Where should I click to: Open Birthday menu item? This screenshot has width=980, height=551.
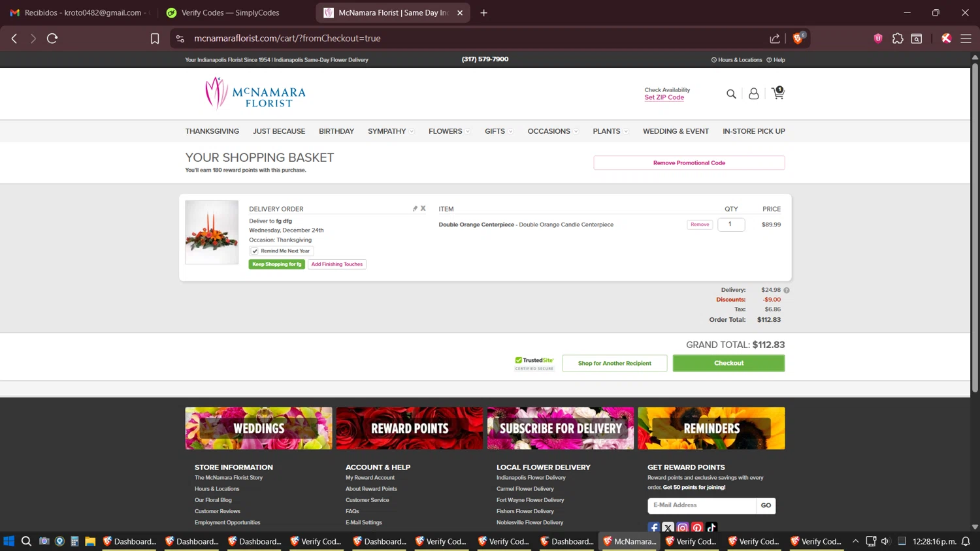336,131
